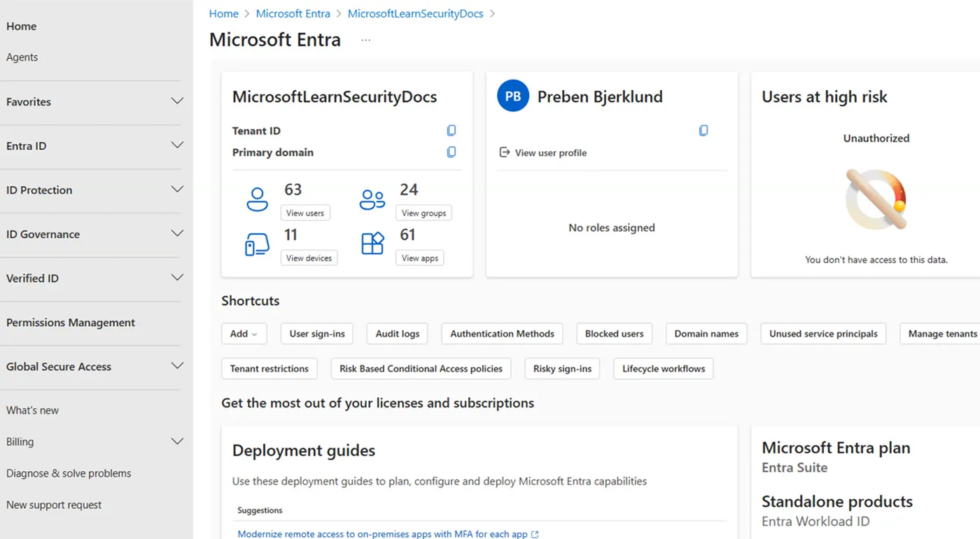Click the apps icon beside 61
980x539 pixels.
[x=372, y=244]
